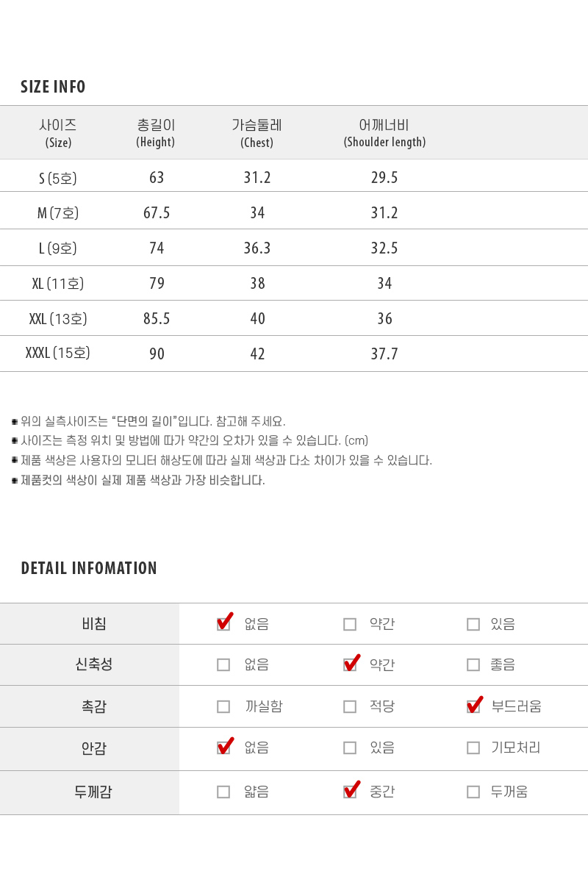The width and height of the screenshot is (588, 882).
Task: Click the checked 중간 checkbox for 두께감
Action: click(350, 792)
